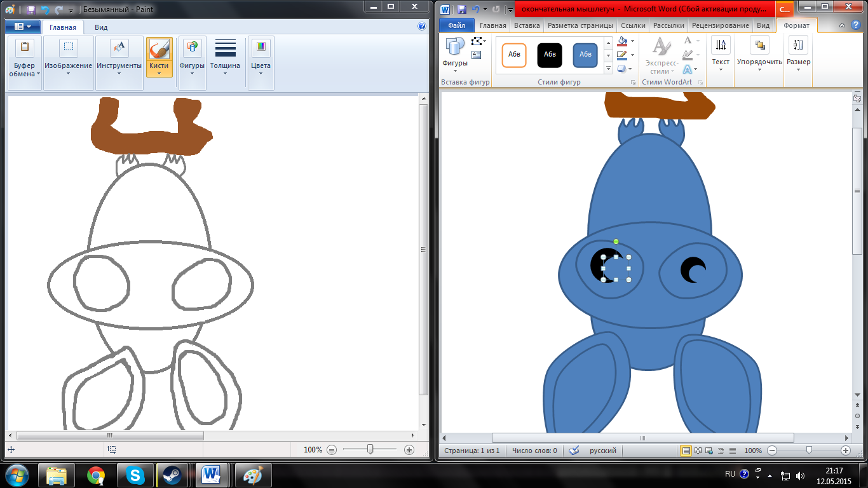This screenshot has height=488, width=868.
Task: Open the Формат drawing tools tab
Action: tap(796, 25)
